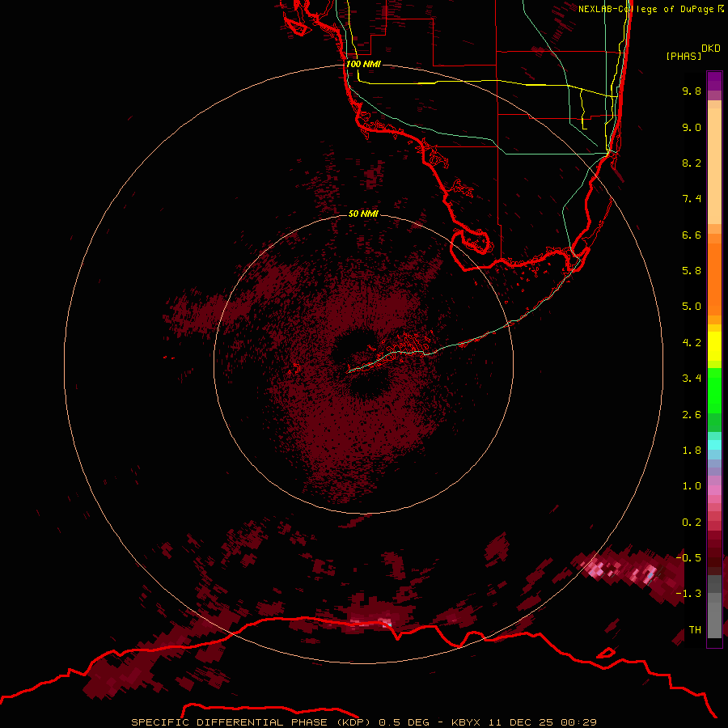Click the TH threshold label
This screenshot has width=728, height=728.
695,630
